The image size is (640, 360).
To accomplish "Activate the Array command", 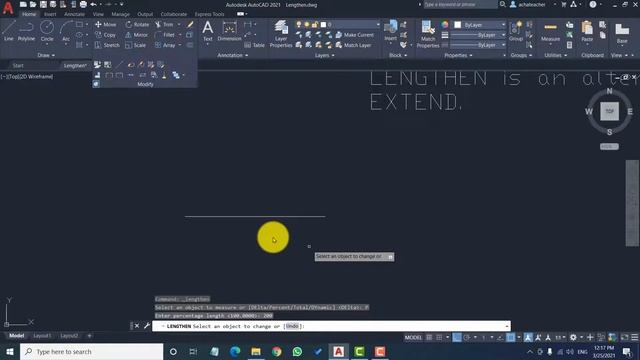I will (x=165, y=45).
